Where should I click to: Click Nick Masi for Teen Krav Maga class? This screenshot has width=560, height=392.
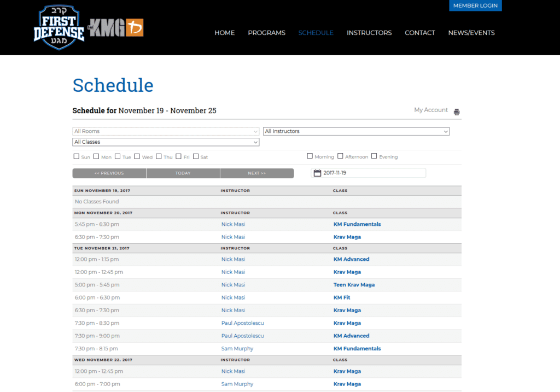(233, 285)
